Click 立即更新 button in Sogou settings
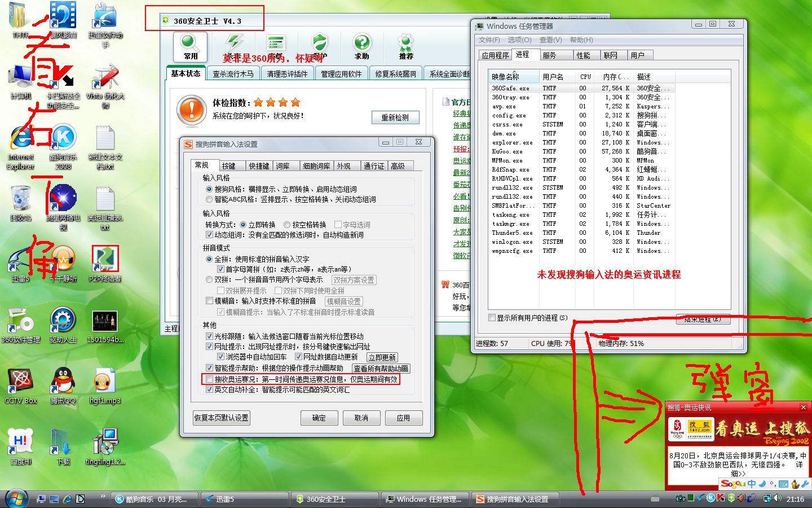The height and width of the screenshot is (508, 812). pyautogui.click(x=382, y=357)
